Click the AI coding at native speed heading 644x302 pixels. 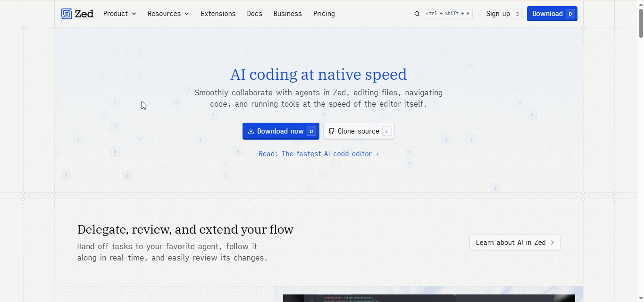click(x=318, y=75)
